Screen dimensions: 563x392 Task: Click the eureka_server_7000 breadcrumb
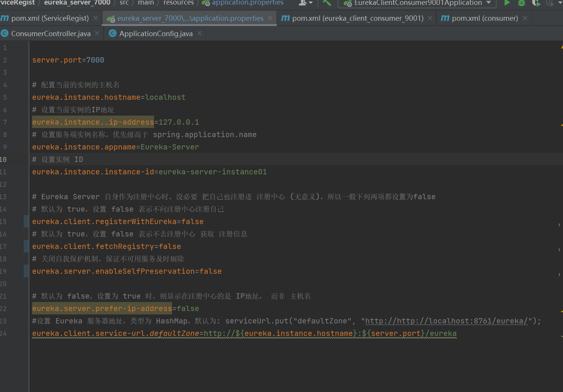[x=77, y=3]
